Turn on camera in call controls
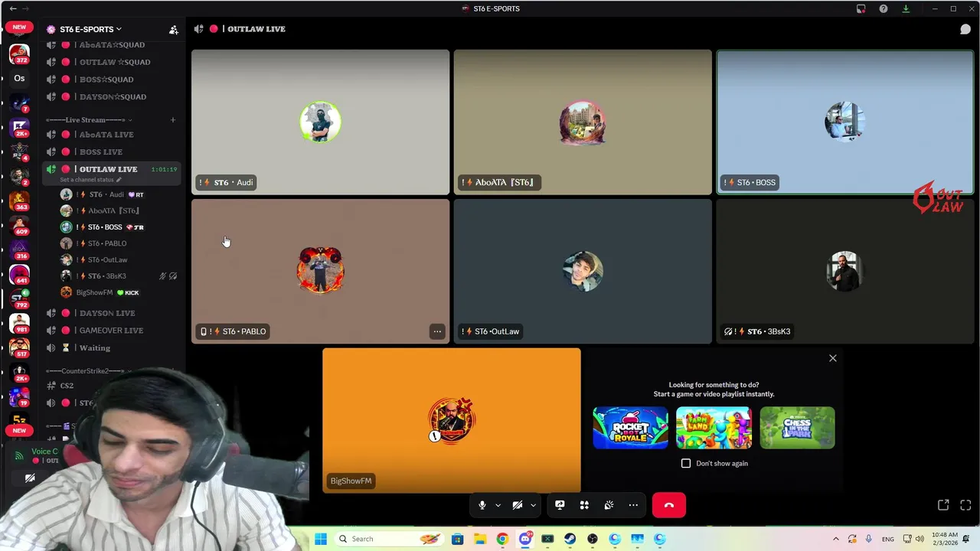The image size is (980, 551). [x=518, y=505]
